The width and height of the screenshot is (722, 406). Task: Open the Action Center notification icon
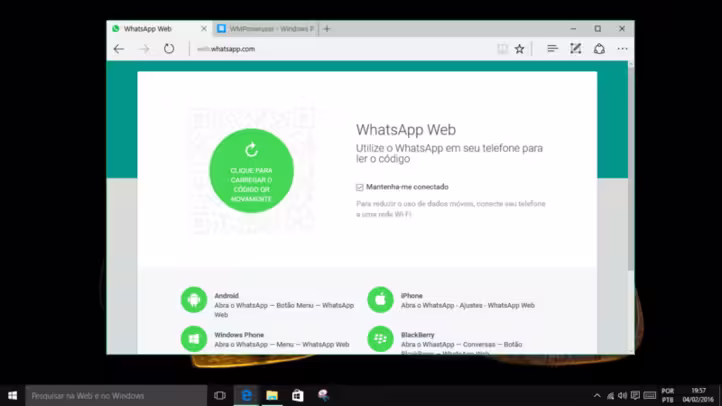(x=635, y=395)
